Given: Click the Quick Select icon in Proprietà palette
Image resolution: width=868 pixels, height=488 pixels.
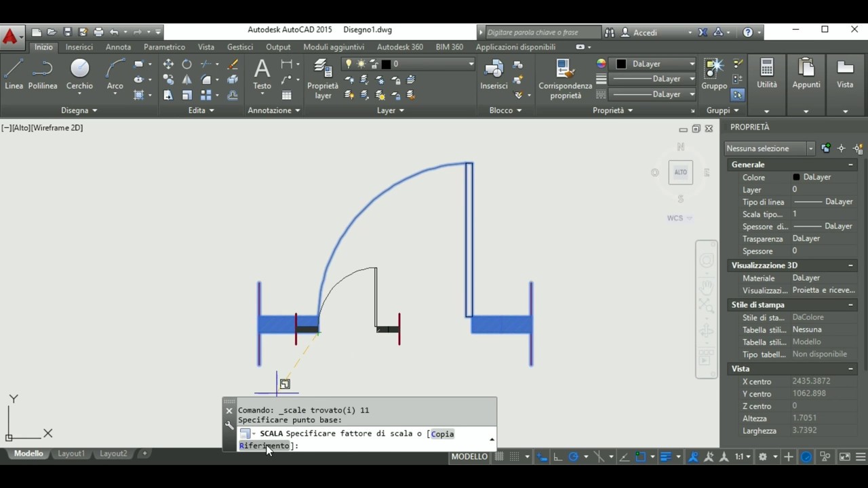Looking at the screenshot, I should click(858, 148).
